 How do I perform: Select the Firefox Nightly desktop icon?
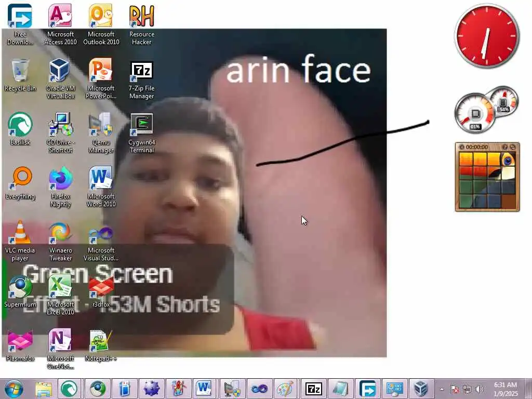(x=60, y=187)
